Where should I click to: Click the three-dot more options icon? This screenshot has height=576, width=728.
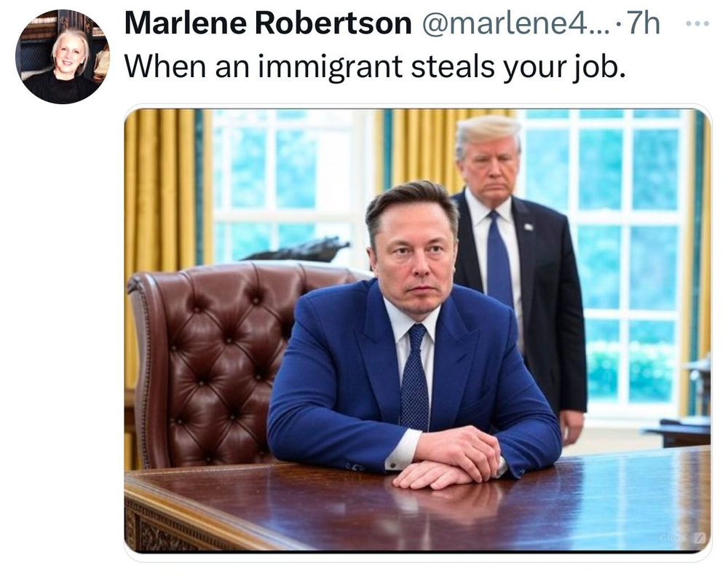pyautogui.click(x=697, y=23)
